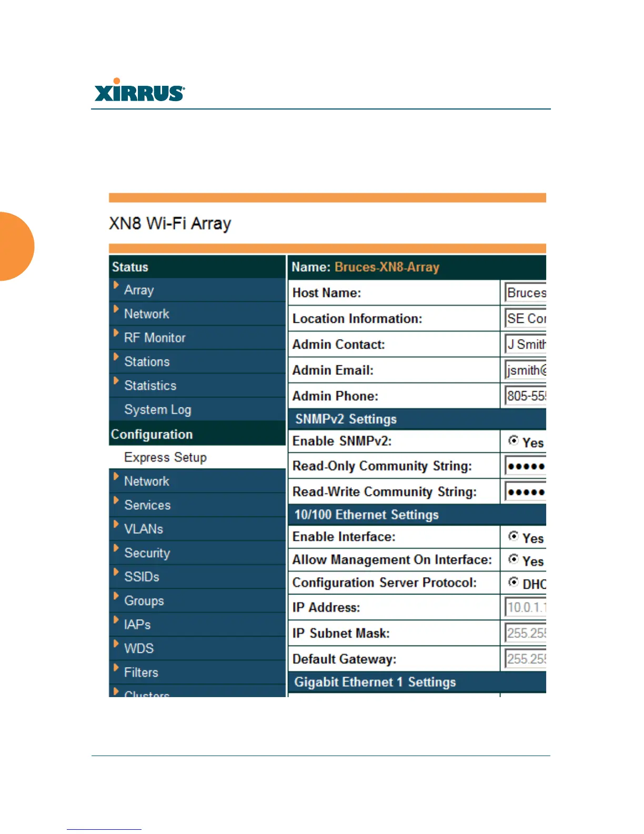
Task: Open Network under Status
Action: 147,314
